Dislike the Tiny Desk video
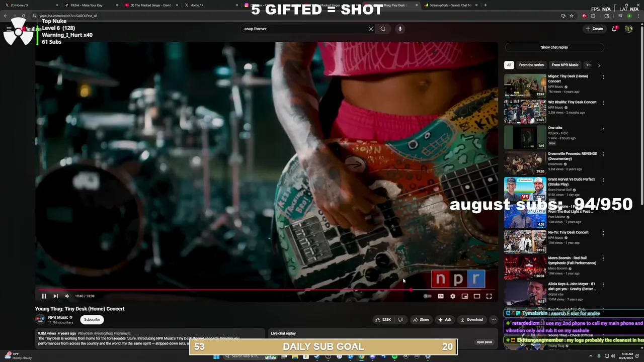This screenshot has width=644, height=362. (400, 320)
